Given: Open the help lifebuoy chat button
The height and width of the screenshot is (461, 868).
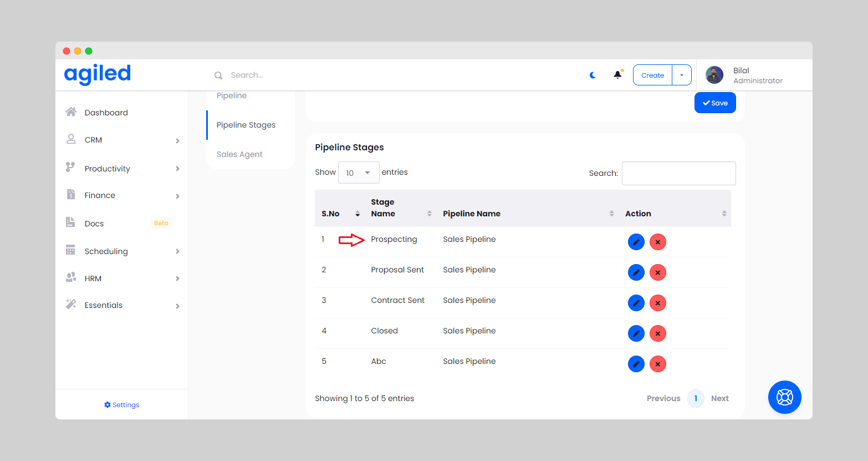Looking at the screenshot, I should point(784,397).
